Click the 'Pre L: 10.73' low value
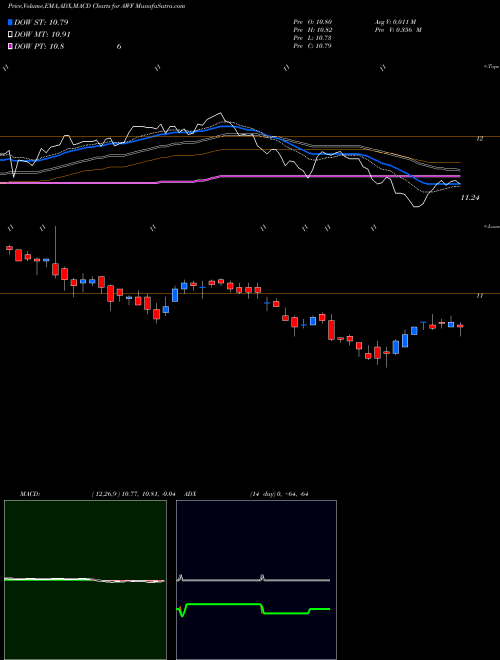This screenshot has width=500, height=660. (313, 38)
